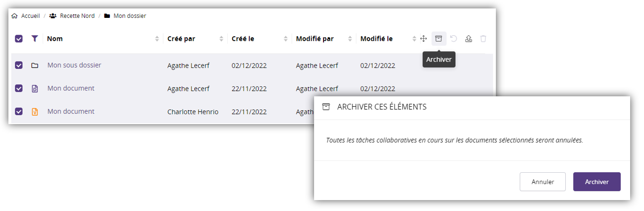Click the folder icon of Mon sous dossier
The image size is (644, 211).
pos(35,65)
